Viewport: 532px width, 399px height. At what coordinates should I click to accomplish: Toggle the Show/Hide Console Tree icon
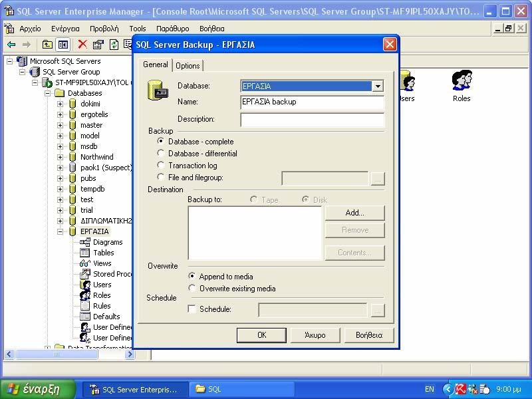tap(63, 45)
